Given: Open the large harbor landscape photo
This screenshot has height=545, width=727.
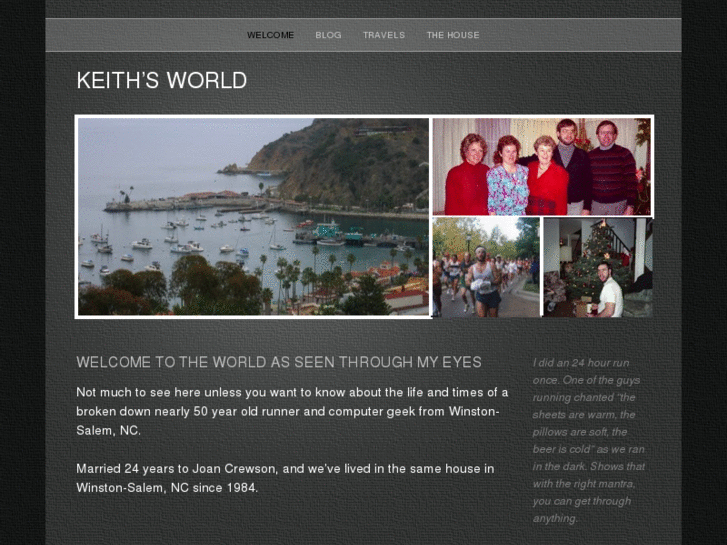Looking at the screenshot, I should pos(253,217).
